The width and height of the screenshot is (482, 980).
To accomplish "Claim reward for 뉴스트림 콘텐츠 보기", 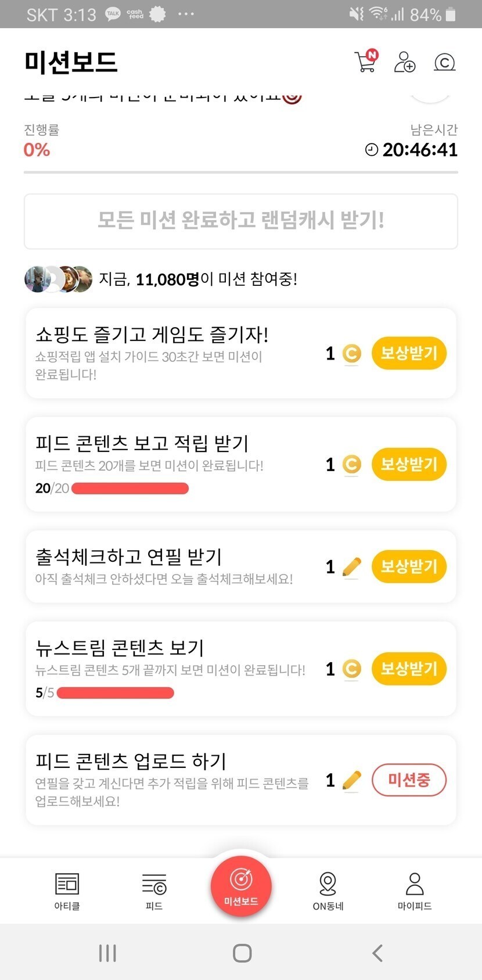I will pos(409,669).
